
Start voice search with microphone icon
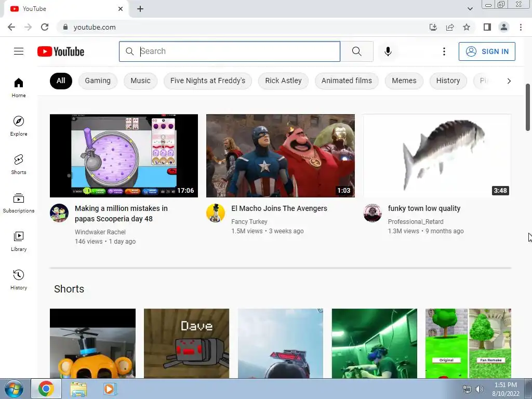[x=388, y=51]
